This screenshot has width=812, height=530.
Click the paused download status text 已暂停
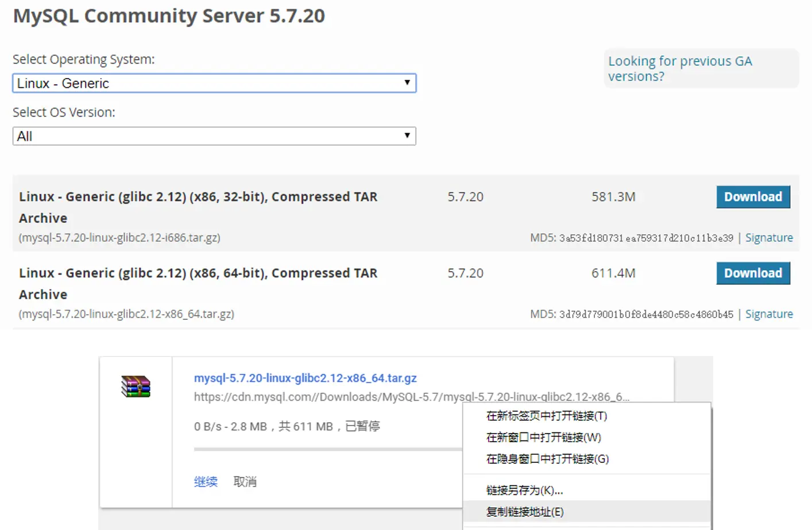pyautogui.click(x=362, y=426)
